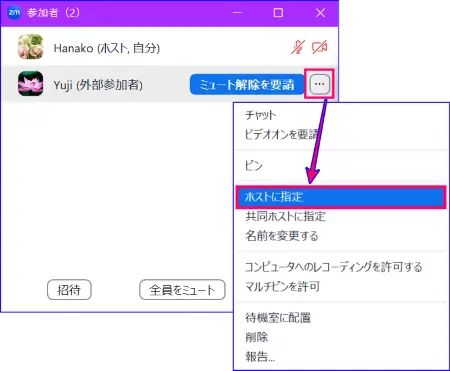Click Hanako's profile picture
The height and width of the screenshot is (371, 450).
(31, 47)
